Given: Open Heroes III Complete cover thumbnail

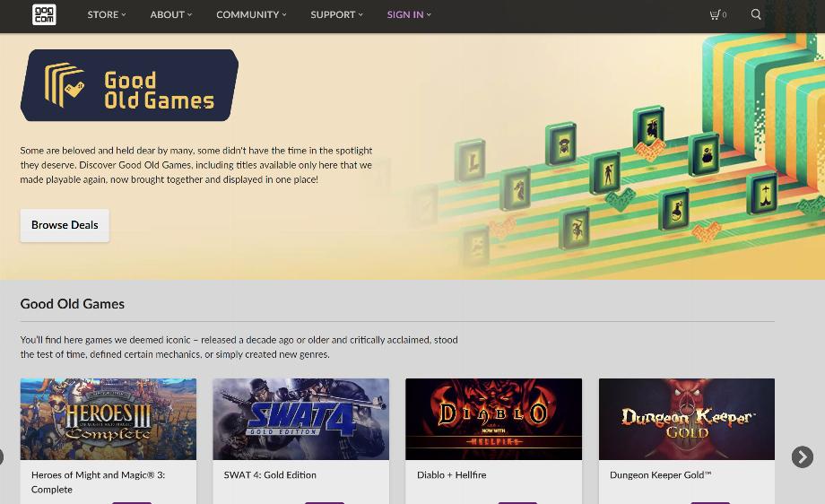Looking at the screenshot, I should click(x=109, y=419).
